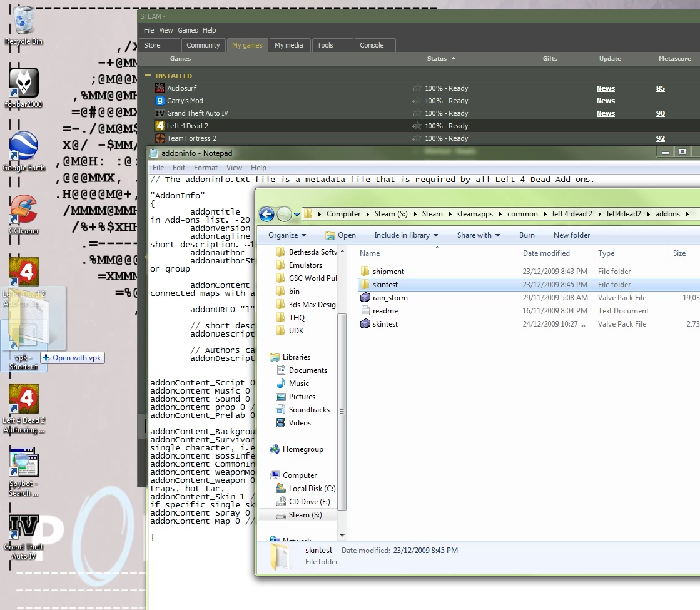This screenshot has height=610, width=700.
Task: Toggle the favorite star for Team Fortress 2
Action: pyautogui.click(x=417, y=138)
